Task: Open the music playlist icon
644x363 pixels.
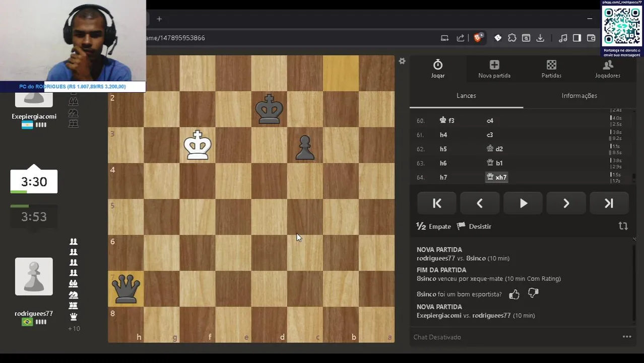Action: point(563,38)
